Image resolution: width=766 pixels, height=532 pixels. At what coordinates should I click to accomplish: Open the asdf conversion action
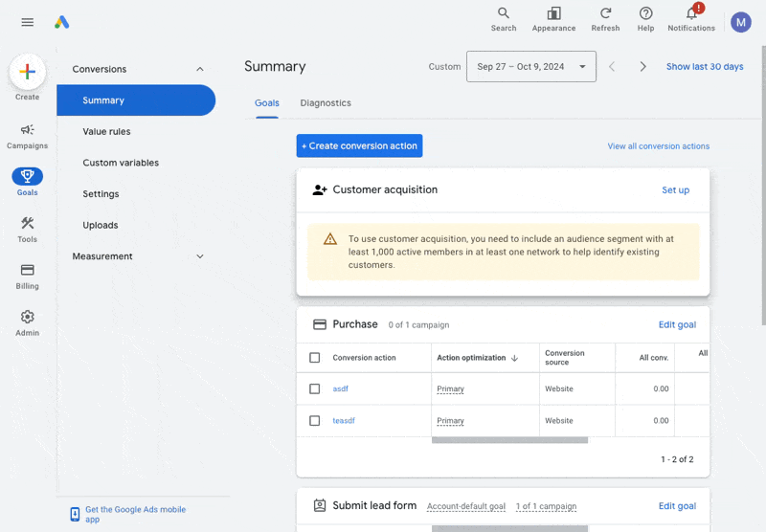[341, 389]
